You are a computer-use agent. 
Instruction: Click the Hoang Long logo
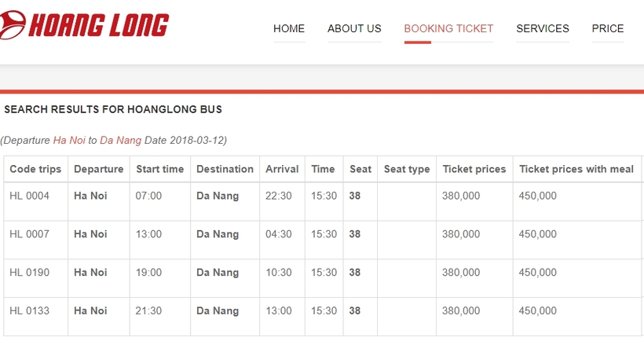[x=84, y=25]
